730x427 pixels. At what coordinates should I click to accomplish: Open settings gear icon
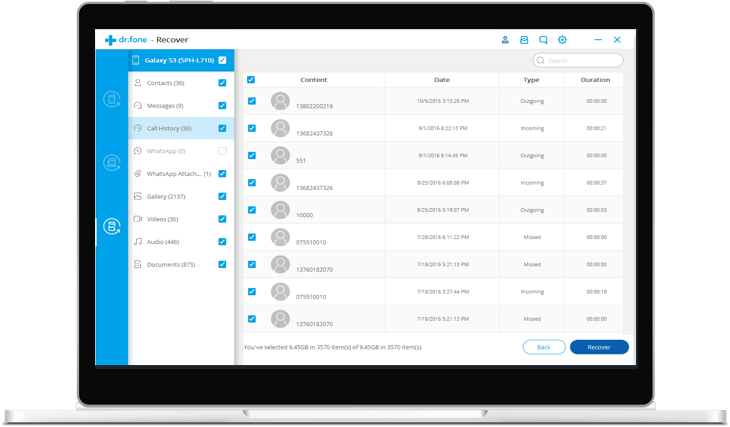562,40
